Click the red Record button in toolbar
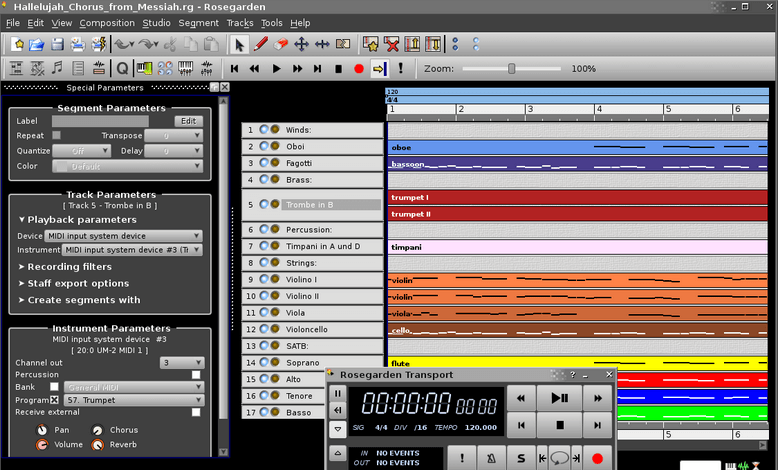780x470 pixels. [359, 69]
